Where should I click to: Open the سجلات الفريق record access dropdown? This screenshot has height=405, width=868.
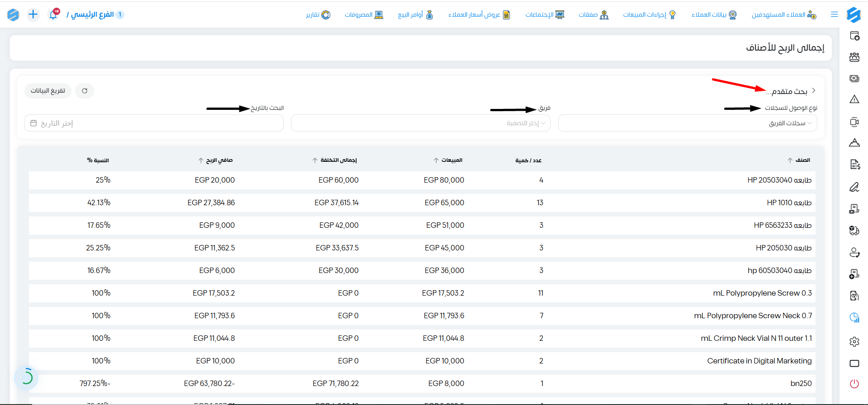point(687,123)
